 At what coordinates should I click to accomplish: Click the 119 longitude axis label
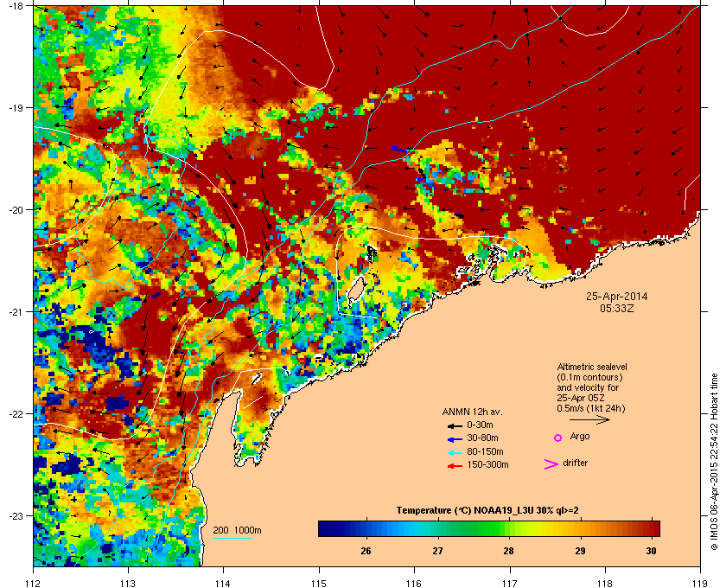point(700,583)
